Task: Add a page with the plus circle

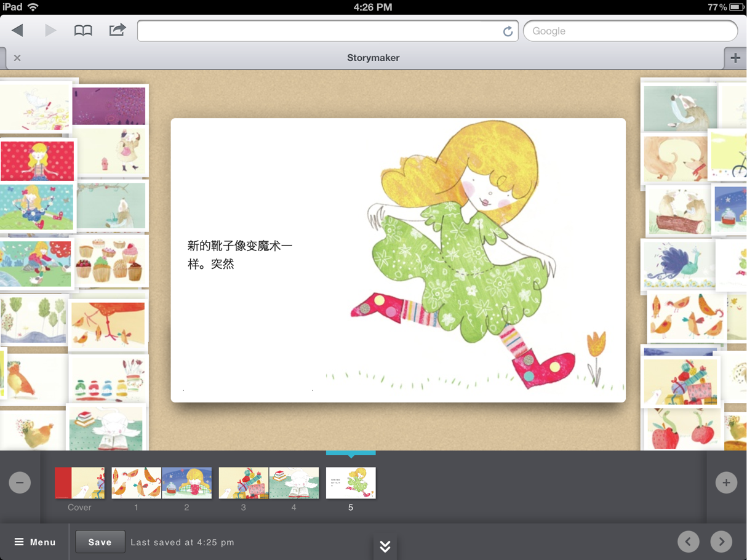Action: (x=726, y=482)
